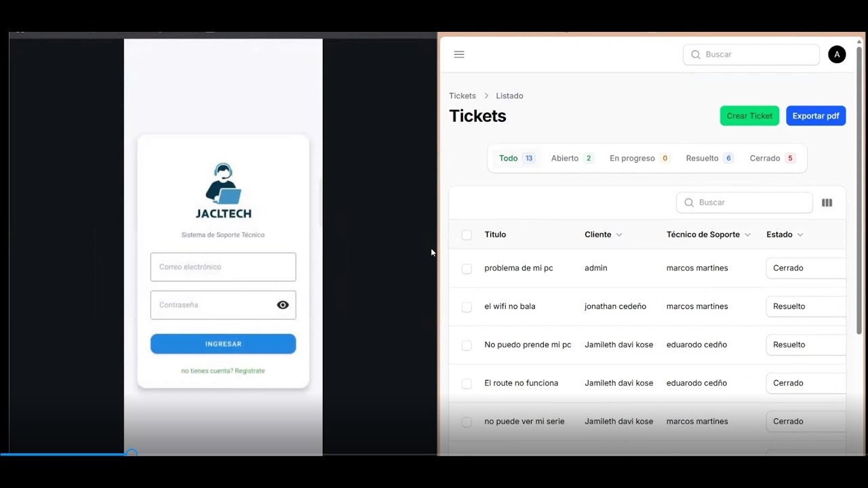Check the 'el wifi no bala' row
The width and height of the screenshot is (868, 488).
pyautogui.click(x=467, y=307)
